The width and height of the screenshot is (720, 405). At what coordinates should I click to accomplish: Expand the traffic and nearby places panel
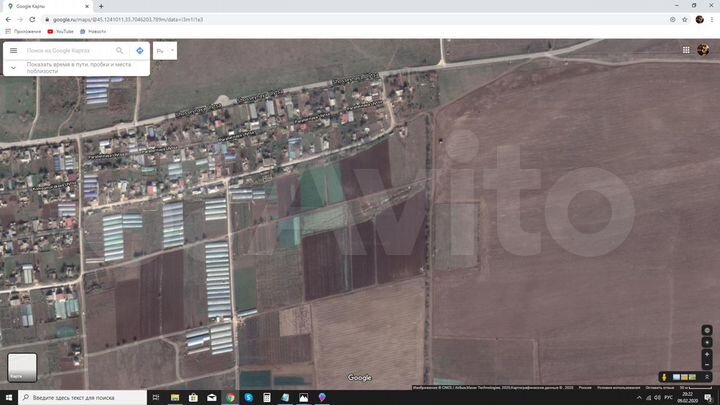point(13,68)
